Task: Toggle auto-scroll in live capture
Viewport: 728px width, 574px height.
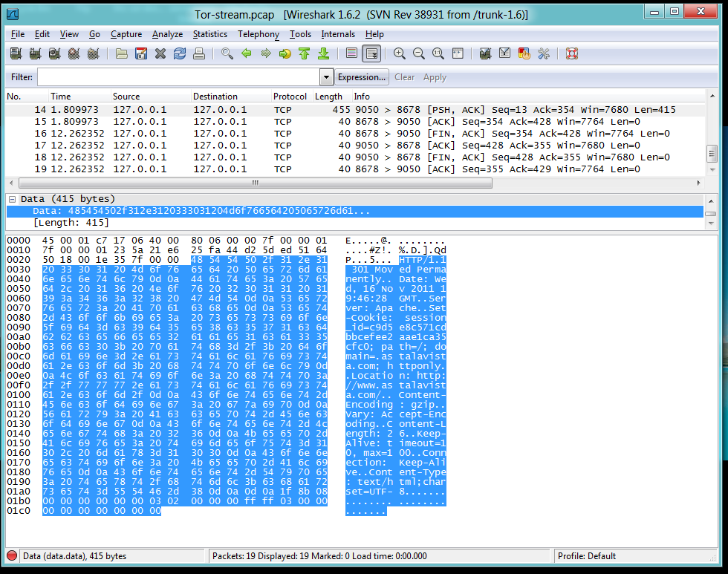Action: tap(371, 53)
